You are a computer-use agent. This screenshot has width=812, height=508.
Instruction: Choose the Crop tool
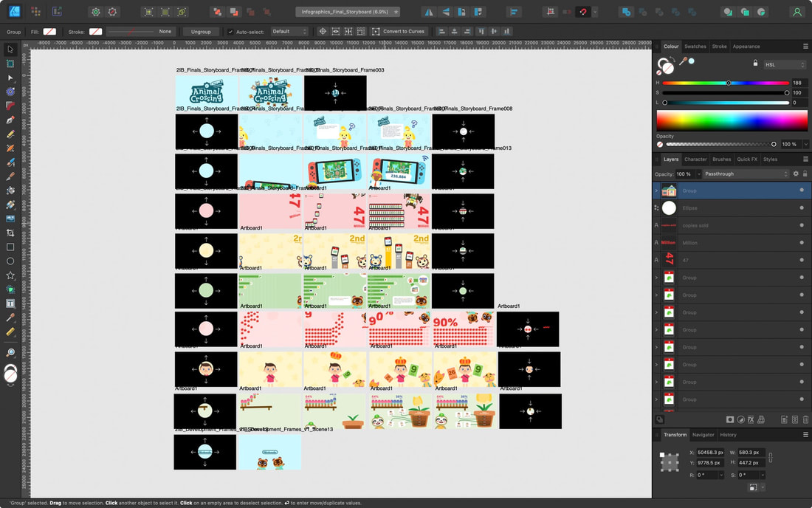(x=10, y=233)
